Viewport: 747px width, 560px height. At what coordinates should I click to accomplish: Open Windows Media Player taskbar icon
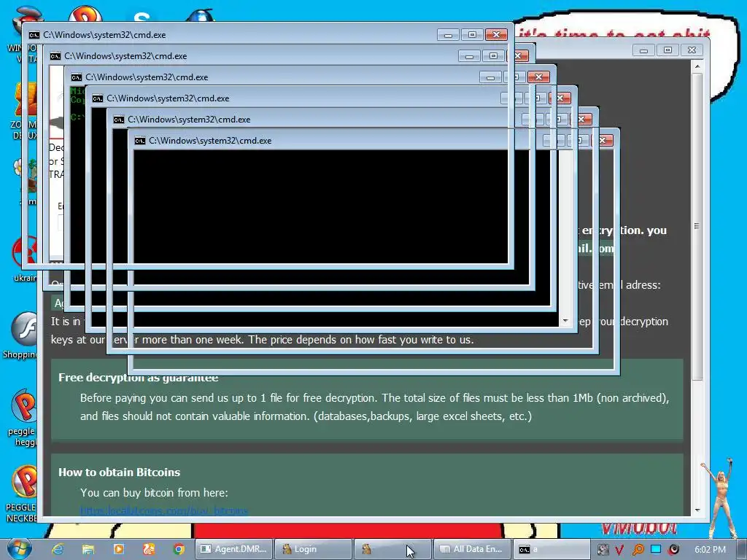click(119, 549)
